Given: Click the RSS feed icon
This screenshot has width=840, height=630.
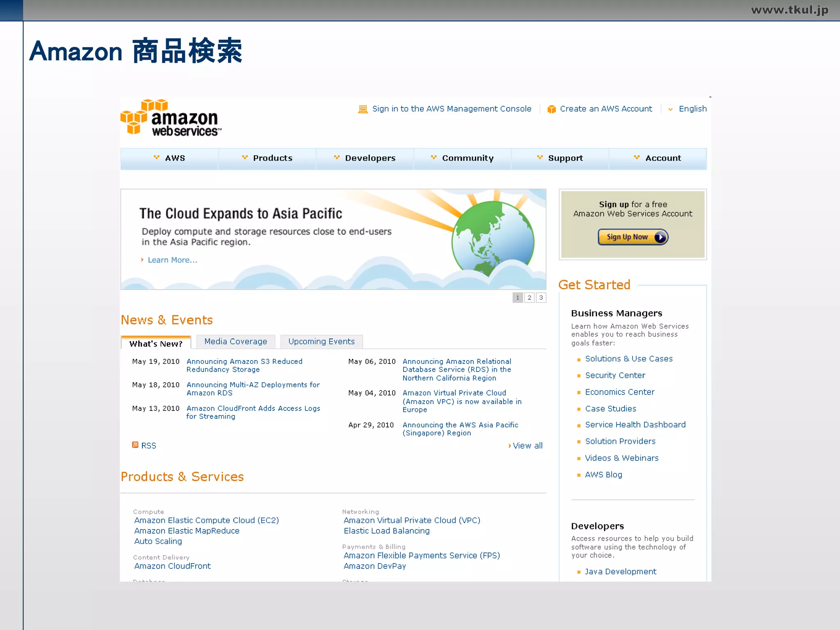Looking at the screenshot, I should click(x=135, y=445).
